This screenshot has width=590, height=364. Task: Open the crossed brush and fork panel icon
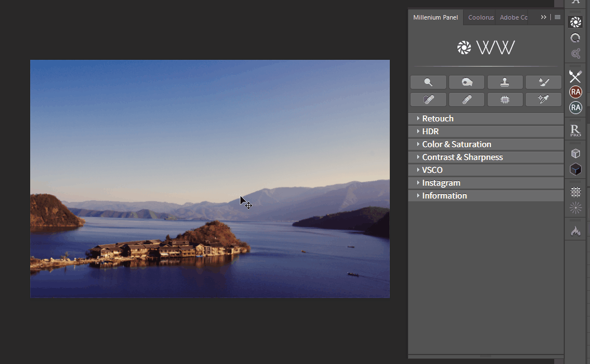575,77
